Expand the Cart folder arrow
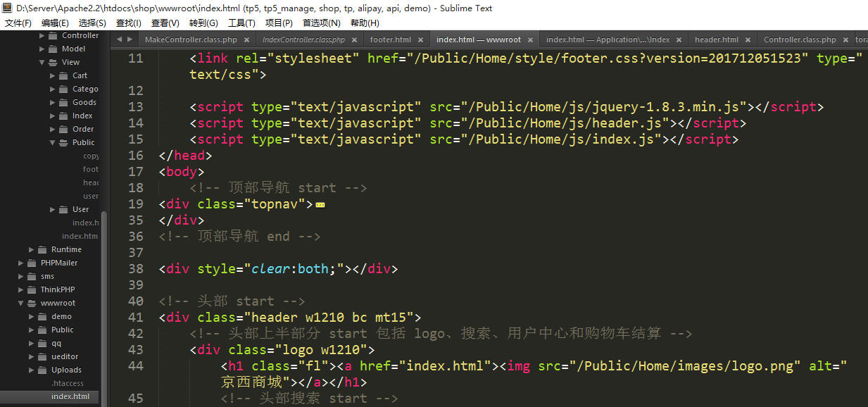Image resolution: width=868 pixels, height=407 pixels. (x=53, y=76)
